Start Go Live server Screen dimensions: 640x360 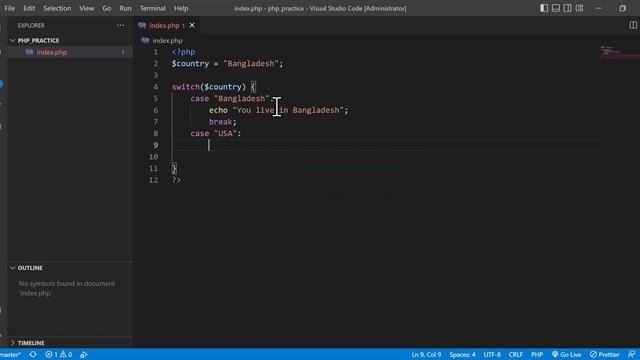click(567, 354)
